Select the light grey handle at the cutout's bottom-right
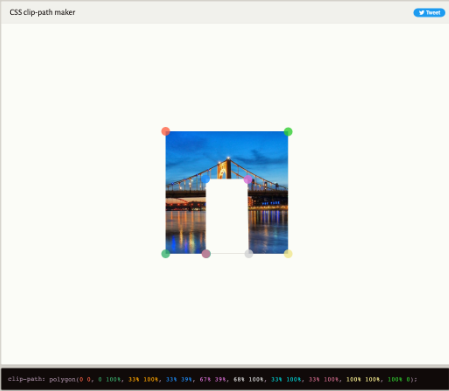The width and height of the screenshot is (449, 391). point(249,254)
